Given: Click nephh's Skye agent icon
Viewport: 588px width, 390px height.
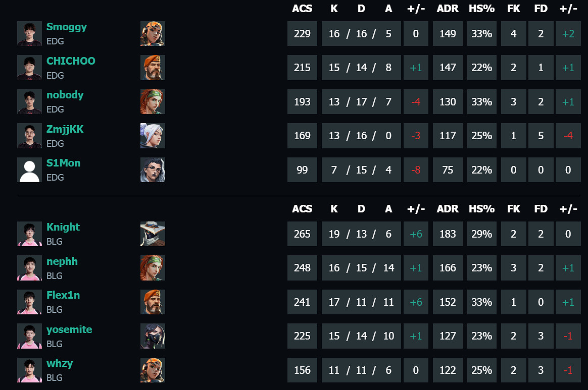Looking at the screenshot, I should click(153, 267).
